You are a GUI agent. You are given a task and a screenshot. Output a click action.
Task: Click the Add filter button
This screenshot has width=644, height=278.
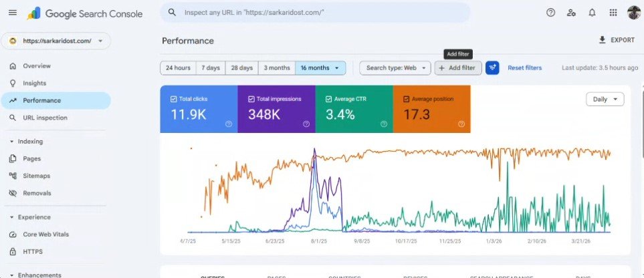(457, 67)
